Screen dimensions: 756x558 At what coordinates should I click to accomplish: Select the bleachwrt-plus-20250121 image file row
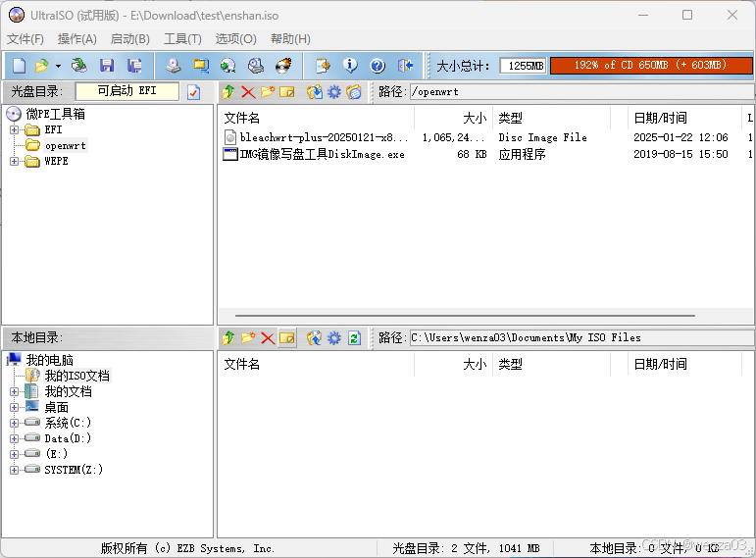click(487, 137)
